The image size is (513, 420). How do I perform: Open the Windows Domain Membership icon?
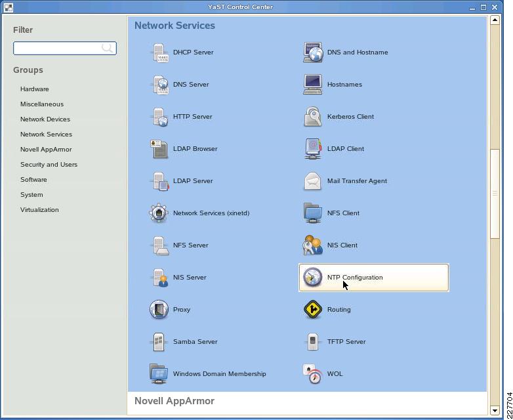click(159, 373)
